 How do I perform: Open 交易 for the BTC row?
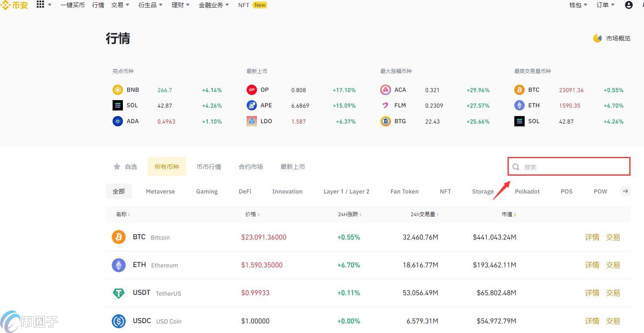613,237
